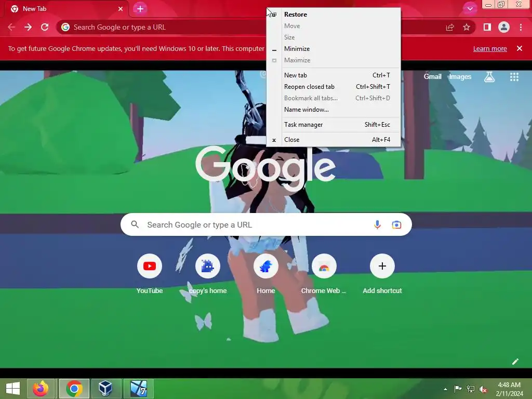Reload the current page
The width and height of the screenshot is (532, 399).
coord(45,27)
